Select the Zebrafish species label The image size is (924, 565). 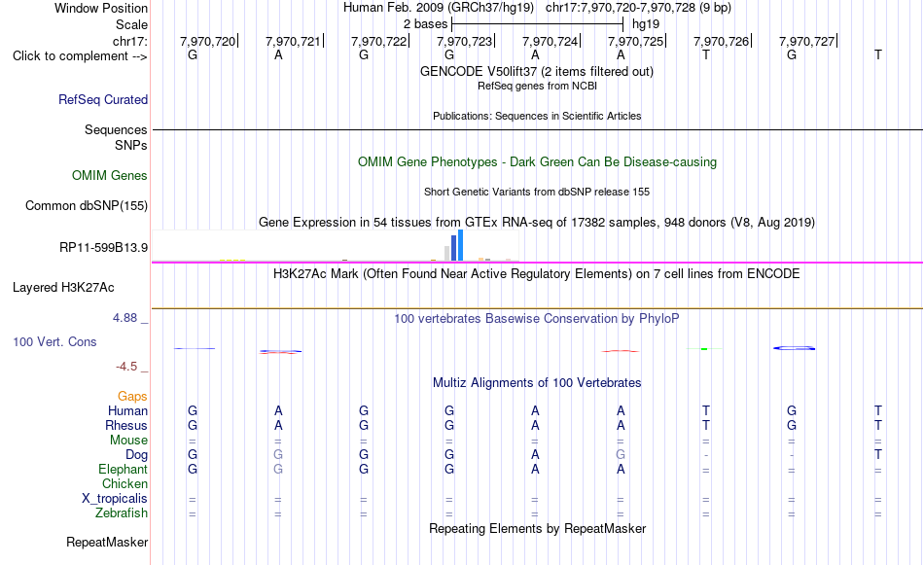point(122,513)
